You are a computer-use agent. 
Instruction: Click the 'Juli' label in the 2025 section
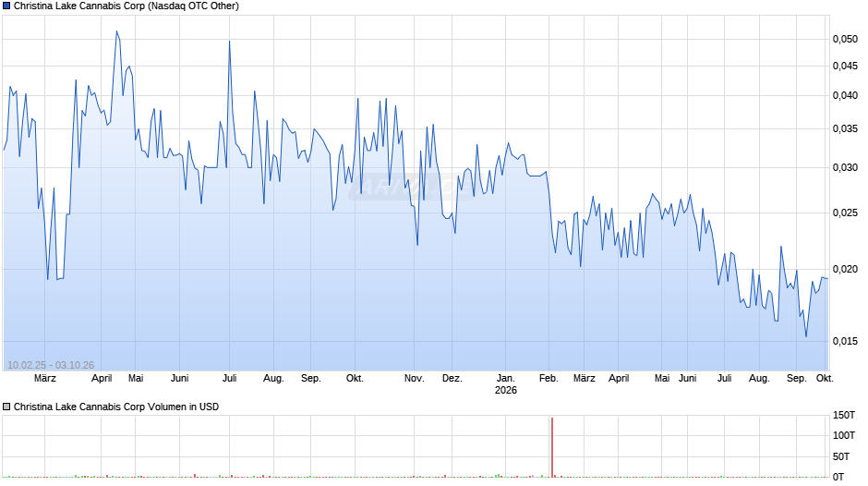pos(230,379)
